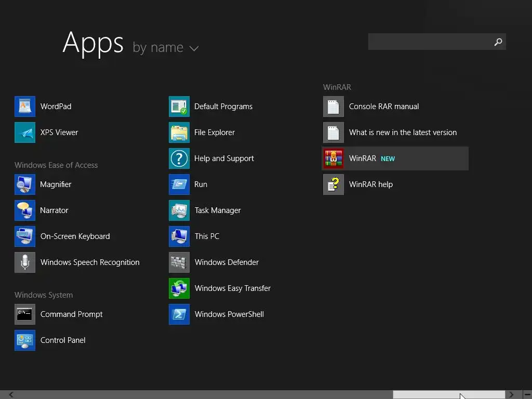Click the 'On-Screen Keyboard' text

point(75,236)
